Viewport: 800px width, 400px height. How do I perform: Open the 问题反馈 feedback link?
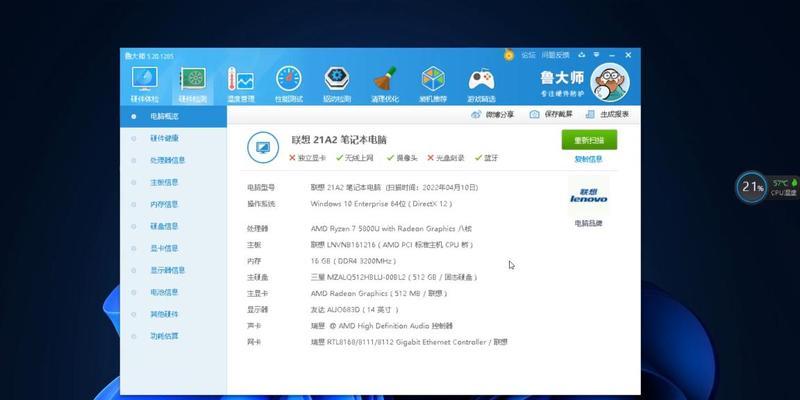(555, 55)
